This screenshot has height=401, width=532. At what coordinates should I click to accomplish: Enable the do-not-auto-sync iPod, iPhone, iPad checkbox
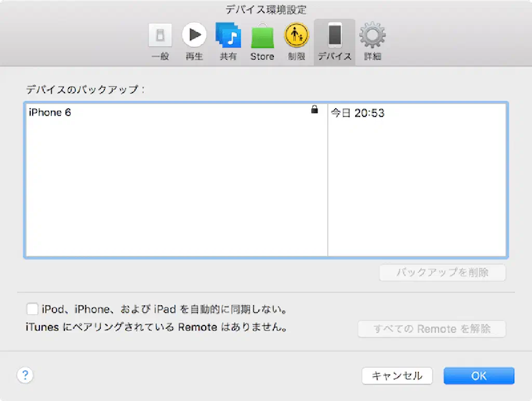[32, 309]
